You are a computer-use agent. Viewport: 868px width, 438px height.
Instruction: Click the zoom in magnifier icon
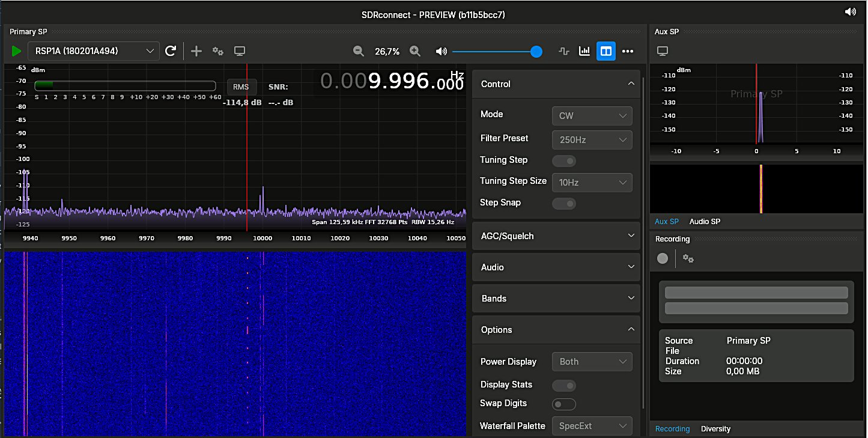[414, 52]
